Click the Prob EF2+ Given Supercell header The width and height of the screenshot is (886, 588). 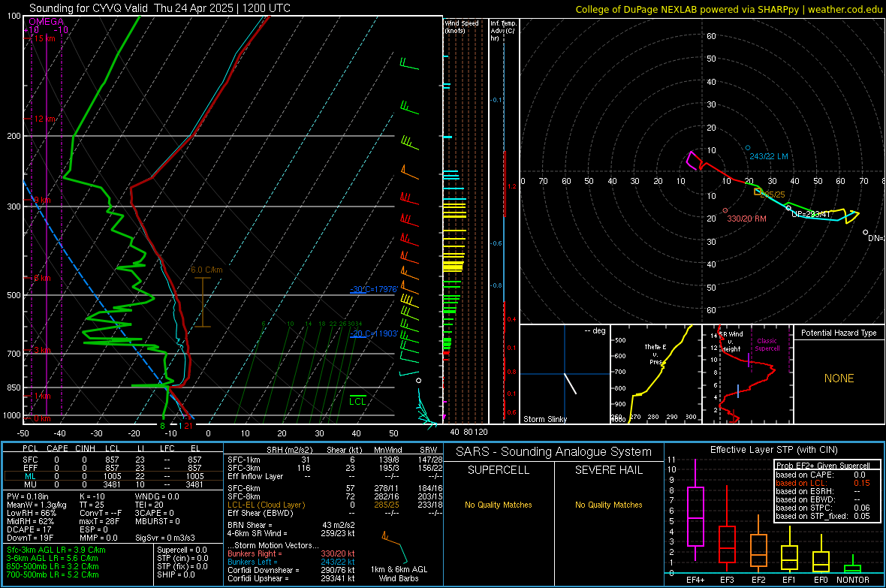(823, 466)
